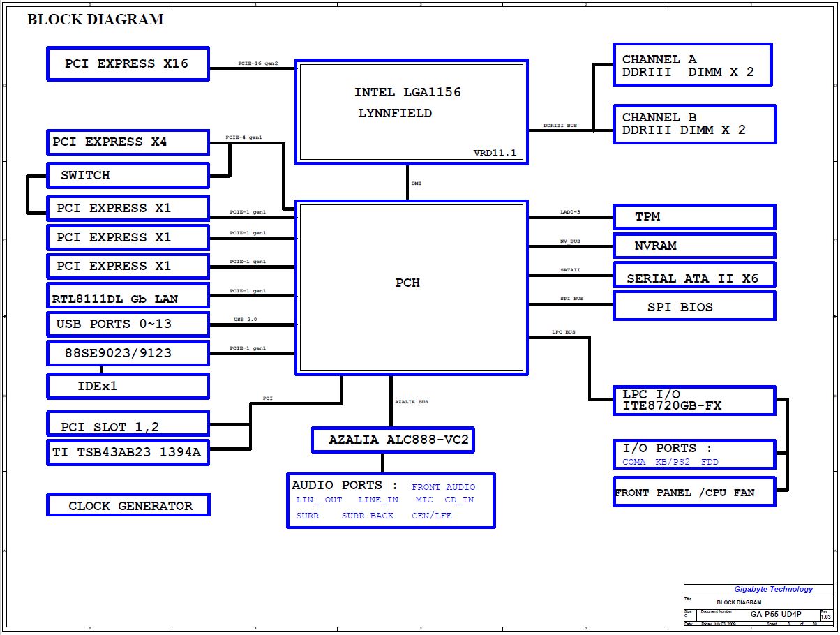Select the RTL8111DL Gb LAN block
Image resolution: width=840 pixels, height=635 pixels.
tap(128, 296)
